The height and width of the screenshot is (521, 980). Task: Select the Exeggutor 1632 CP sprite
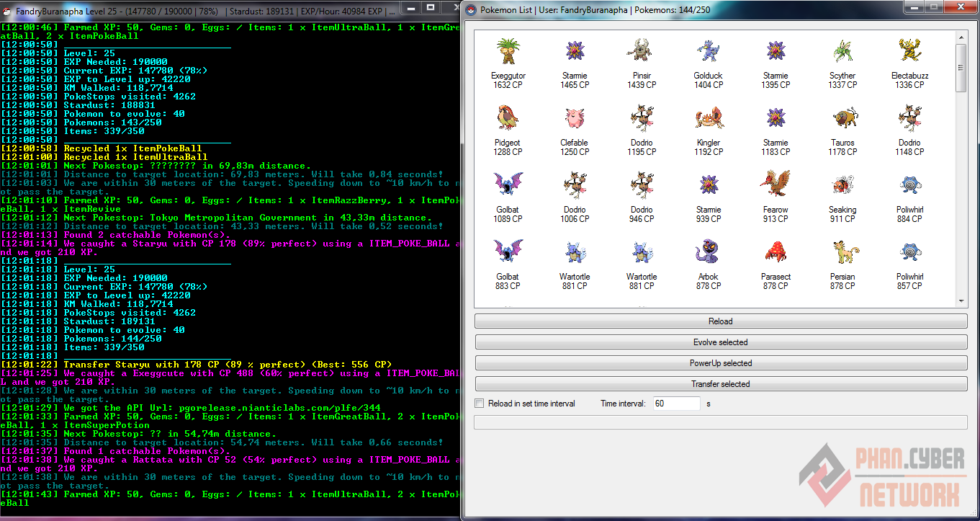coord(508,52)
